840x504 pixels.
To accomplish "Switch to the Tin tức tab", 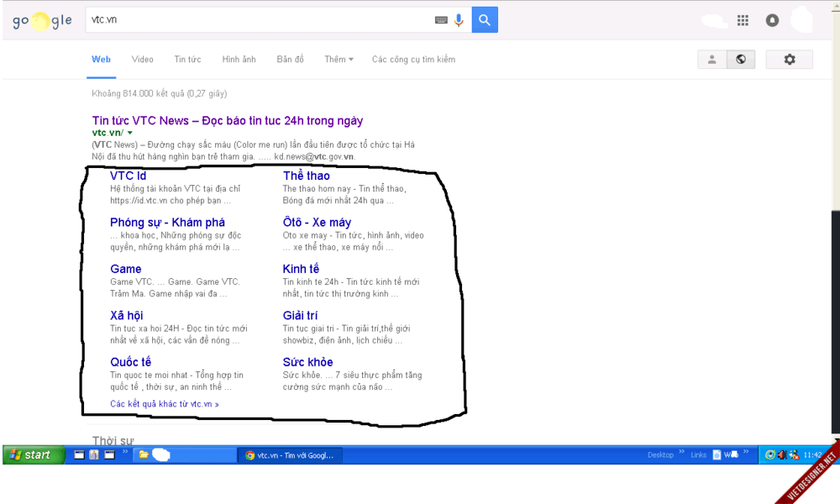I will tap(187, 60).
